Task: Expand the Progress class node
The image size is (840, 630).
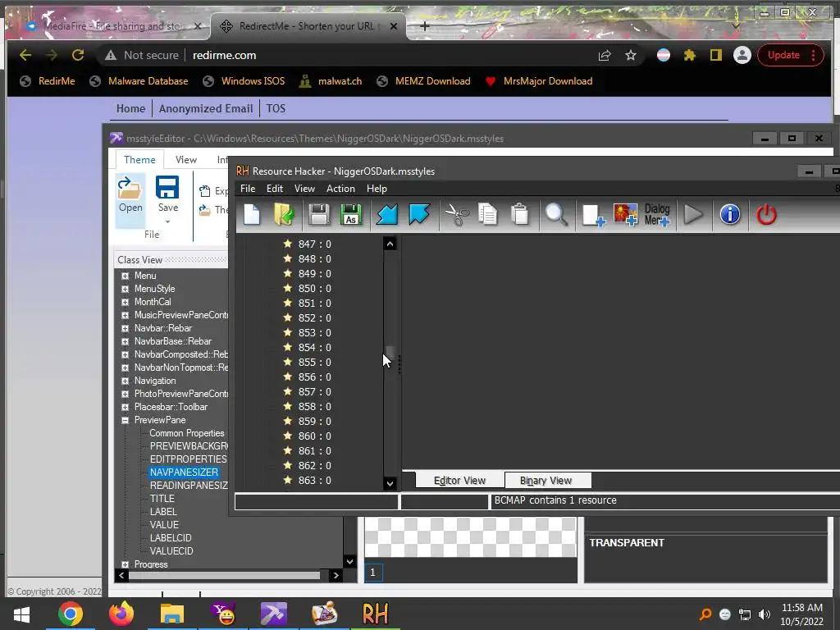Action: click(125, 564)
